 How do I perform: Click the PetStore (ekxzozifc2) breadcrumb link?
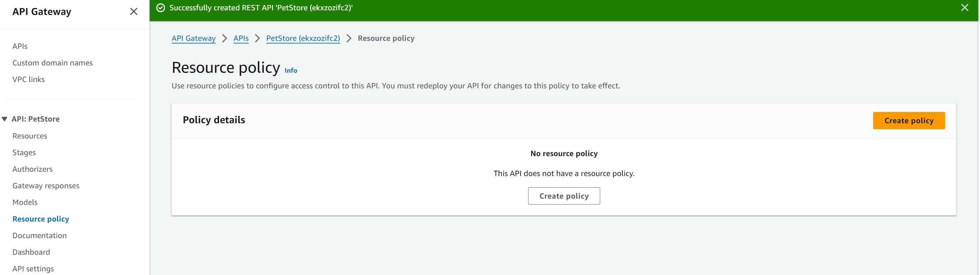303,38
